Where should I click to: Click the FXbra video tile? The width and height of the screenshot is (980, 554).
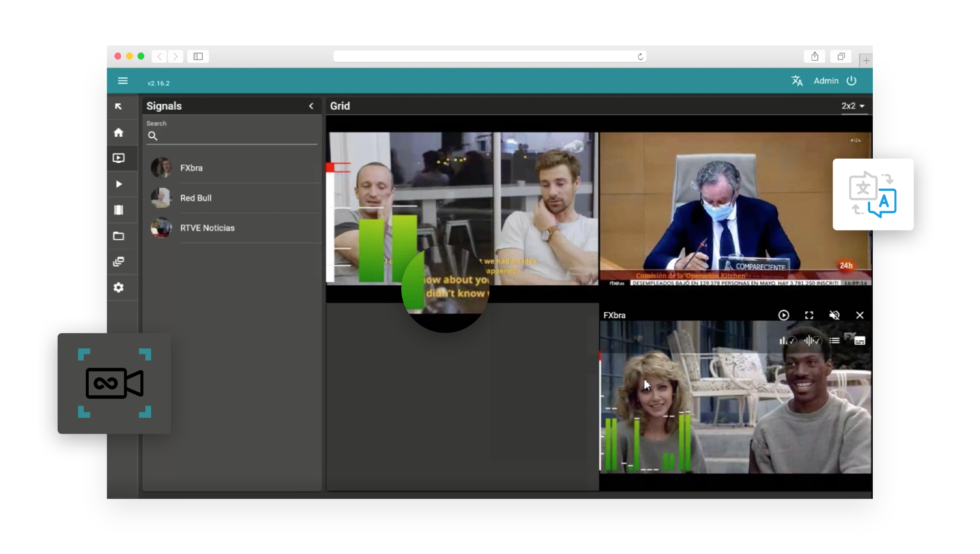coord(736,397)
